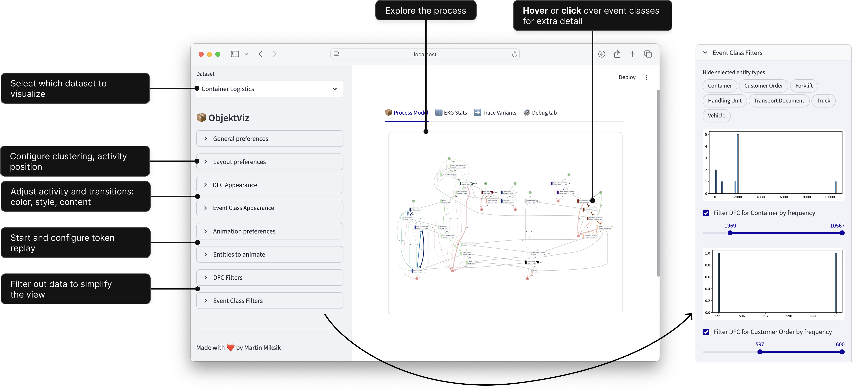Click the browser forward arrow
This screenshot has width=868, height=392.
[x=275, y=54]
